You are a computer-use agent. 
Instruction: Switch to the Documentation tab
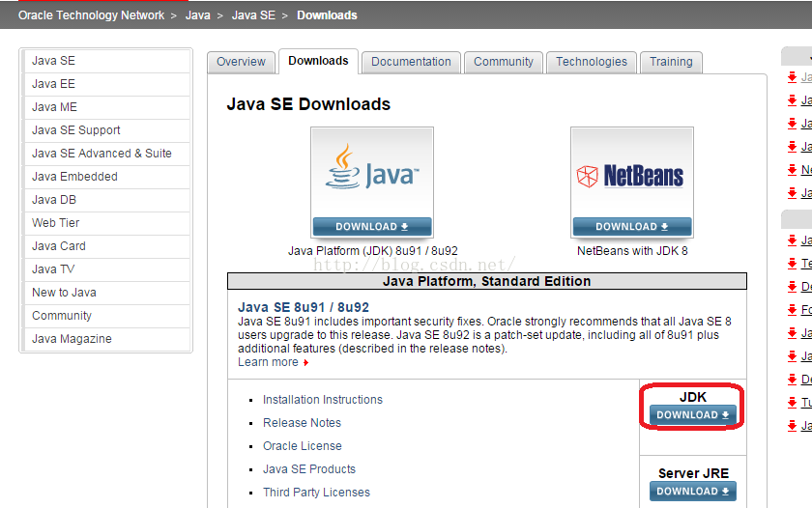(x=411, y=62)
